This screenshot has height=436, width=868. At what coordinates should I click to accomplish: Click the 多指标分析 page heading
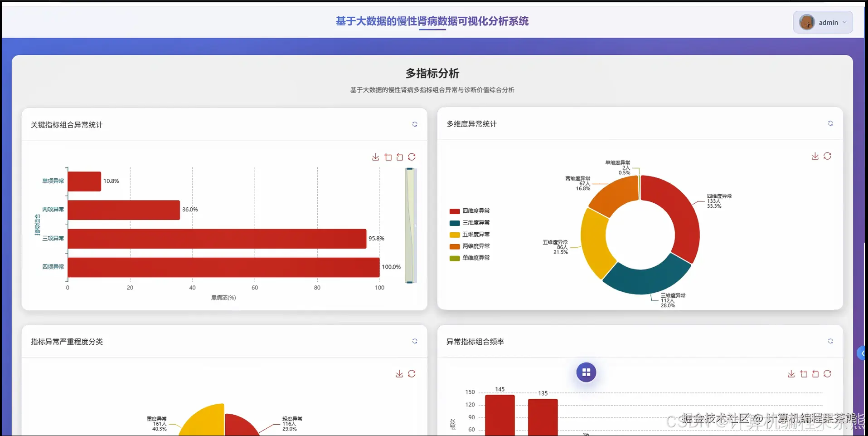432,73
